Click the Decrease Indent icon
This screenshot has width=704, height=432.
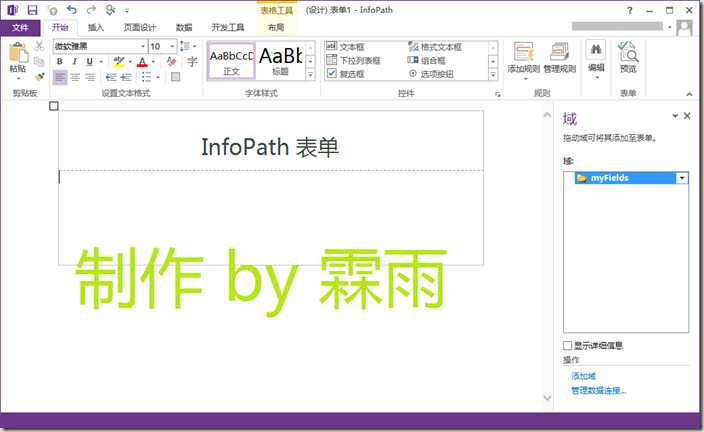[111, 77]
